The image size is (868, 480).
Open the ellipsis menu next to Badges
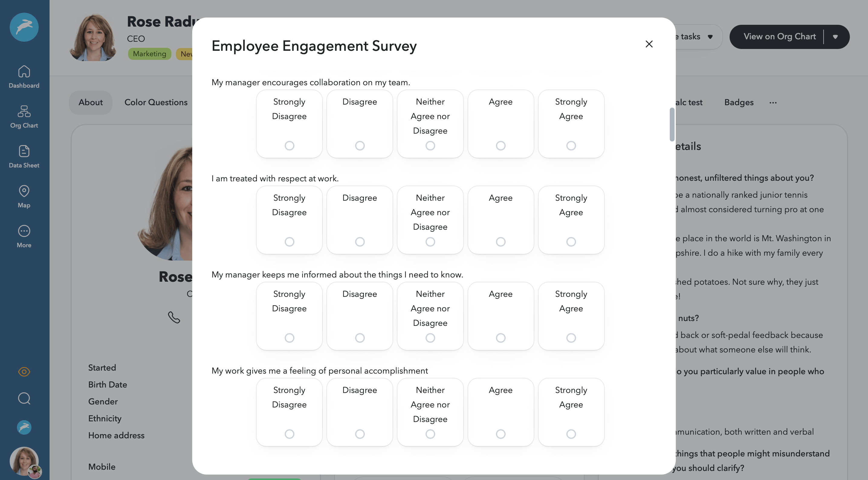[773, 102]
